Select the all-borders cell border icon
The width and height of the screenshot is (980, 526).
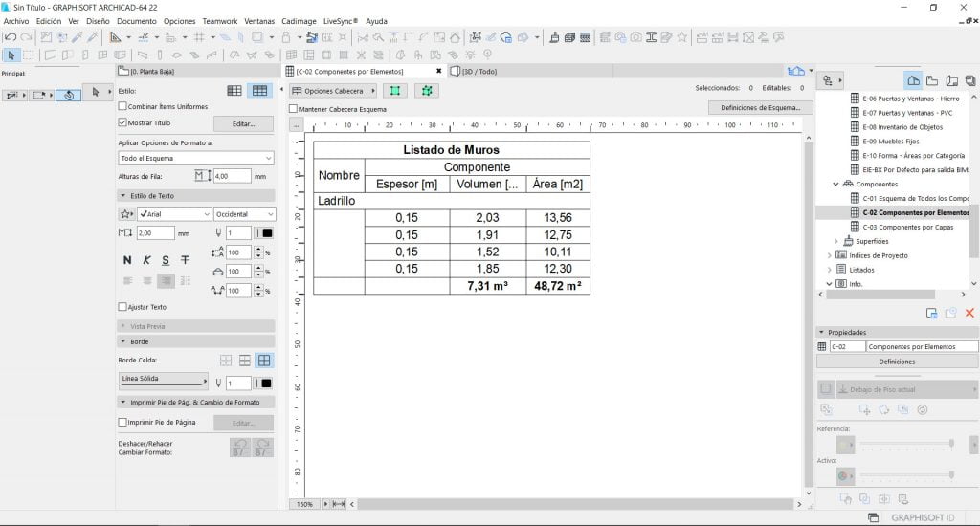(264, 361)
